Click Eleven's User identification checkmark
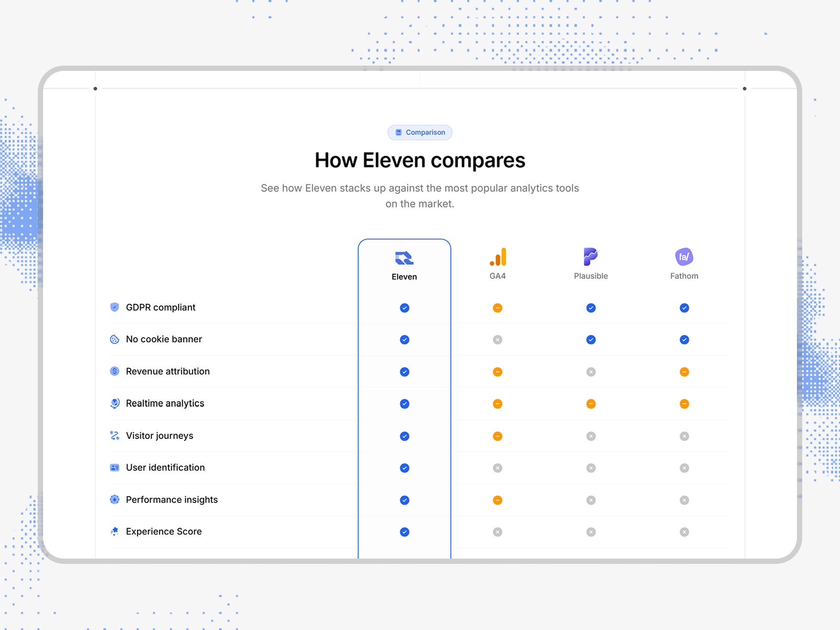840x630 pixels. (x=404, y=468)
